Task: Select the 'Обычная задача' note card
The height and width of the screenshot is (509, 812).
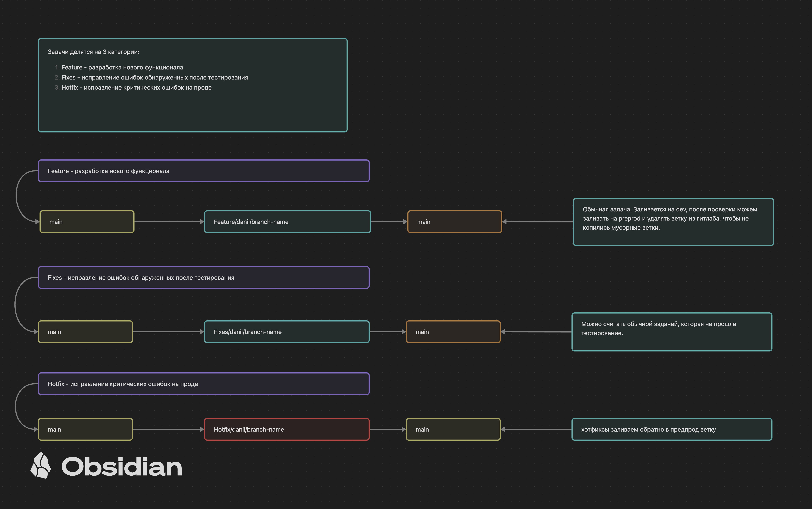Action: click(673, 222)
